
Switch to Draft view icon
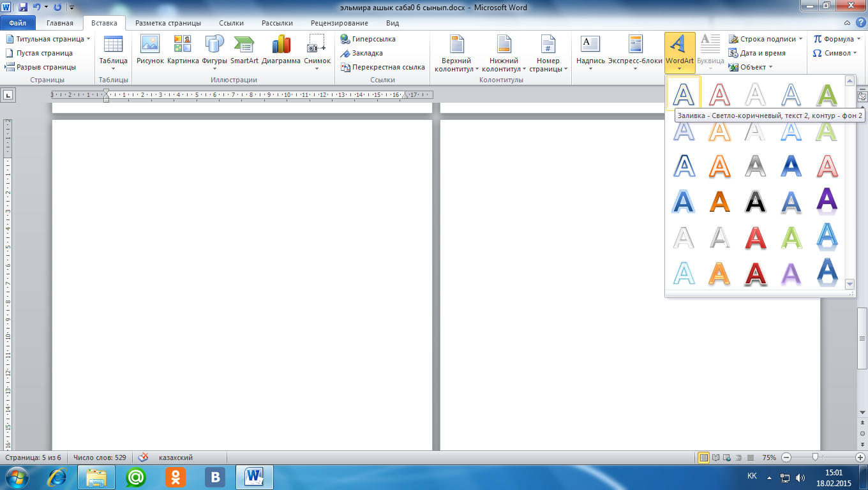[751, 457]
